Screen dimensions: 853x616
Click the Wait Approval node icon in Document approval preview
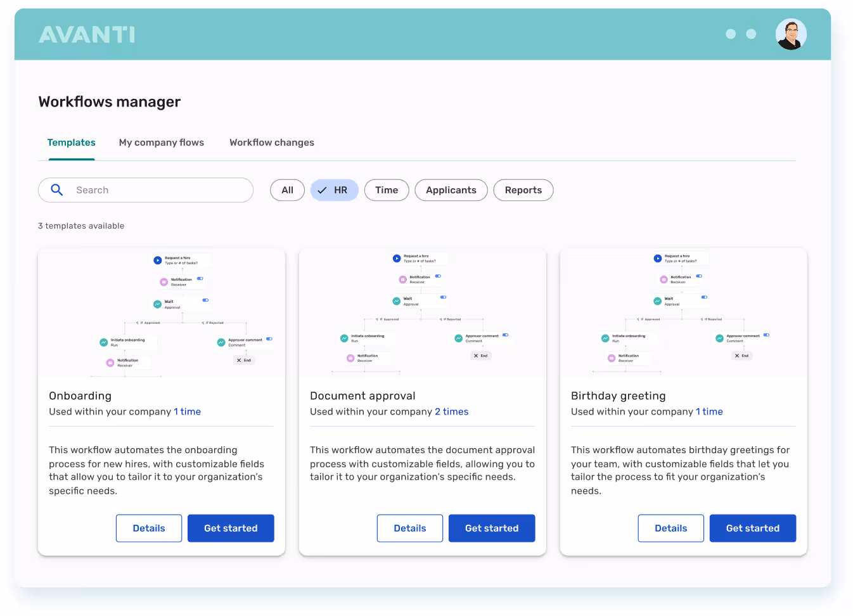(397, 301)
